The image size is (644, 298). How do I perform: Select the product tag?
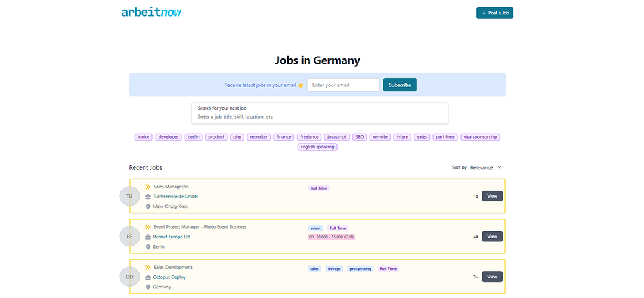coord(216,137)
